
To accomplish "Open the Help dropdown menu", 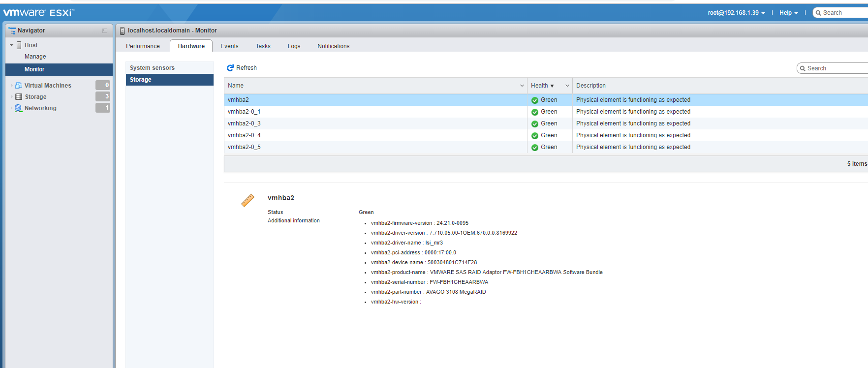I will 788,13.
